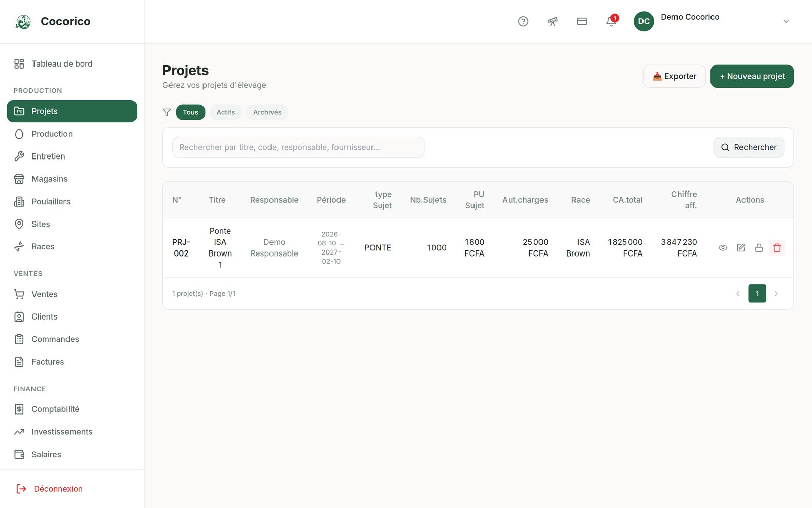Select the Tous filter tab
812x508 pixels.
[190, 112]
